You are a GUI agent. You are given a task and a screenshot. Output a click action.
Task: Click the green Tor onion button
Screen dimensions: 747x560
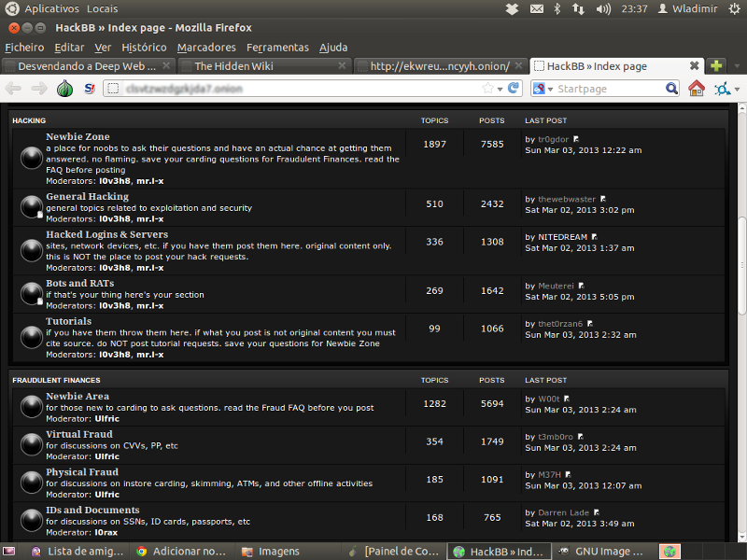(64, 88)
